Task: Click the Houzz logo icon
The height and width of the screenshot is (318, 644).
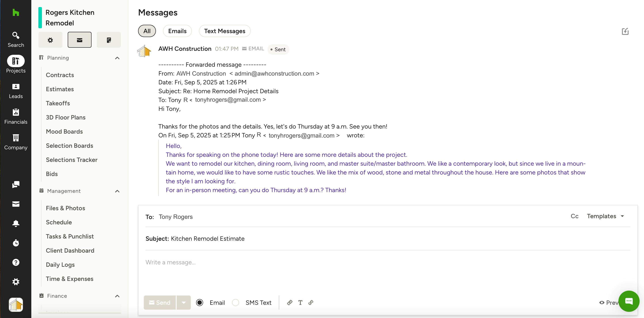Action: 16,13
